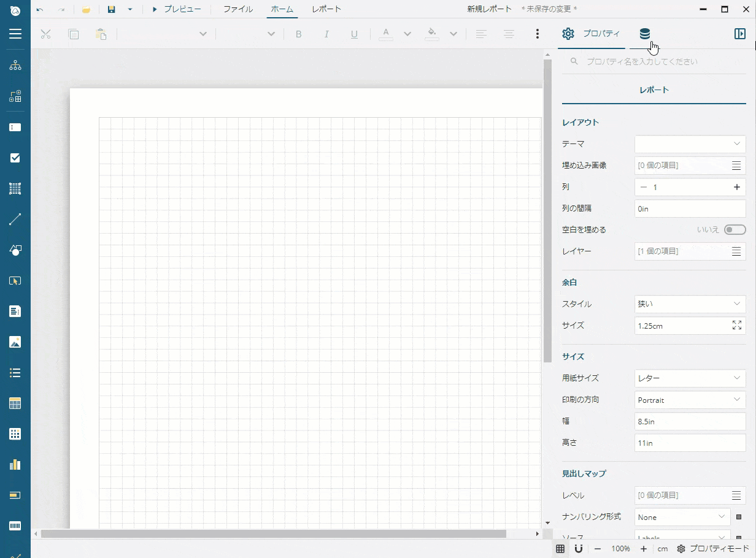Toggle the small square beside ナンバリング形式
The image size is (756, 558).
739,517
